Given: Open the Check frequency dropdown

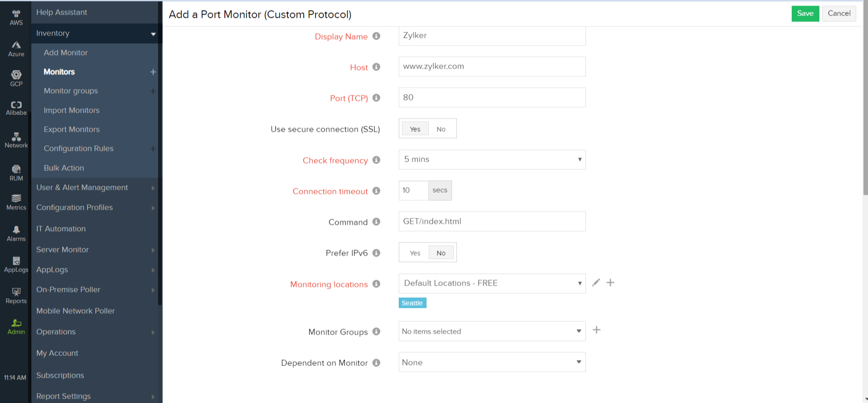Looking at the screenshot, I should 491,160.
